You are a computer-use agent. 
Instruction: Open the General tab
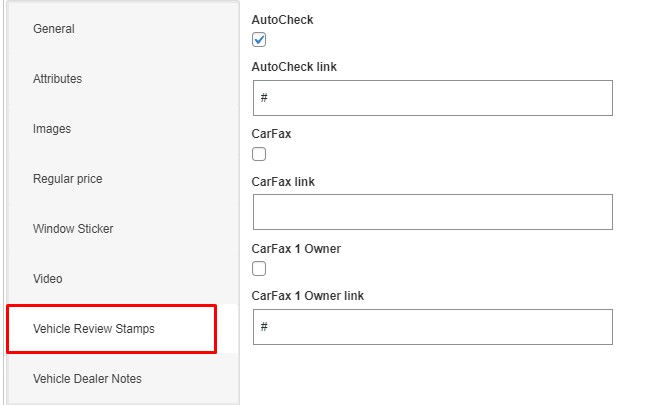54,29
